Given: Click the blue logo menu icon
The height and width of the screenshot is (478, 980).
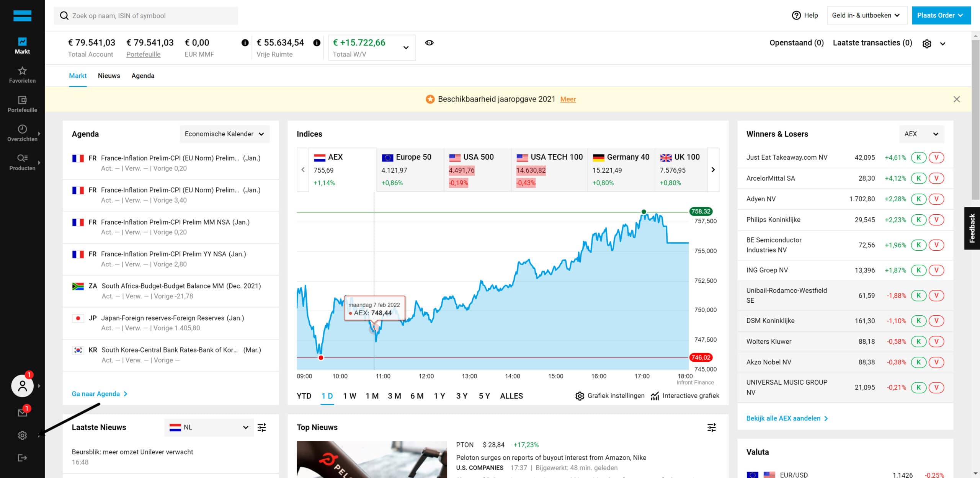Looking at the screenshot, I should pos(22,16).
